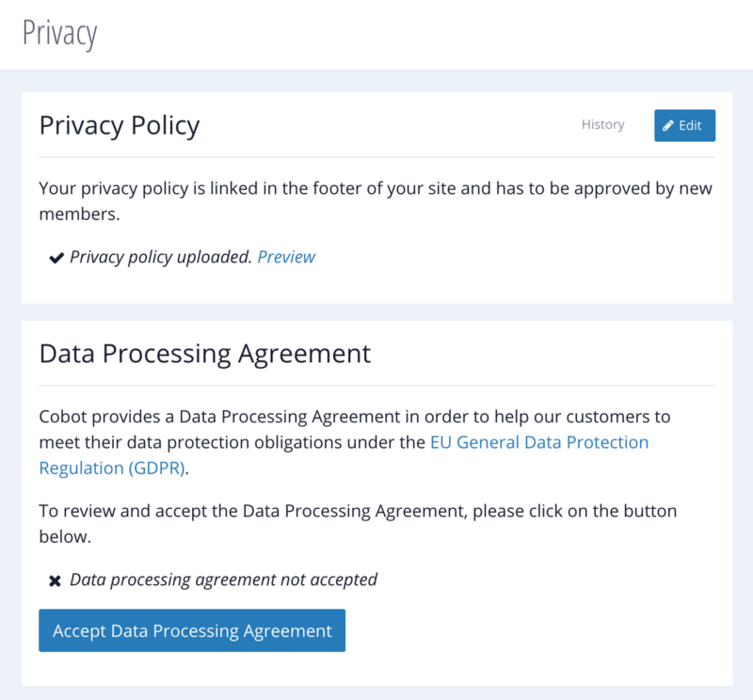Screen dimensions: 753x700
Task: Click the Privacy page title
Action: click(x=59, y=33)
